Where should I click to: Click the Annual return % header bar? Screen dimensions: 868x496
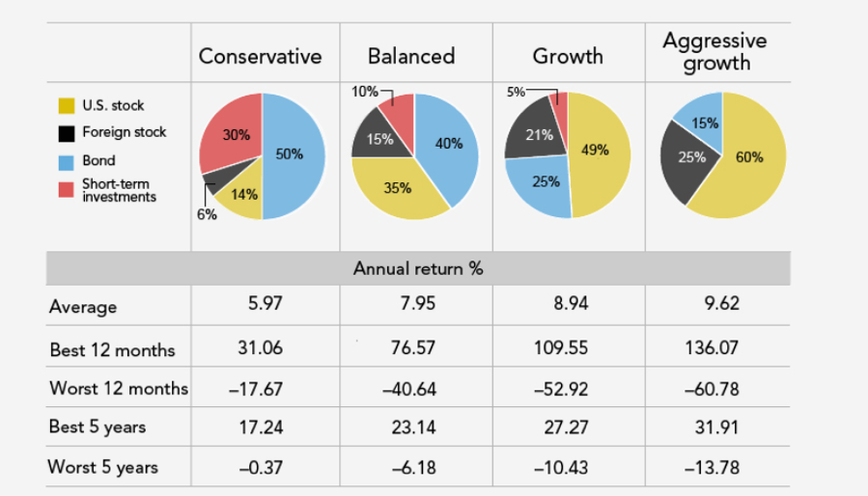coord(417,268)
